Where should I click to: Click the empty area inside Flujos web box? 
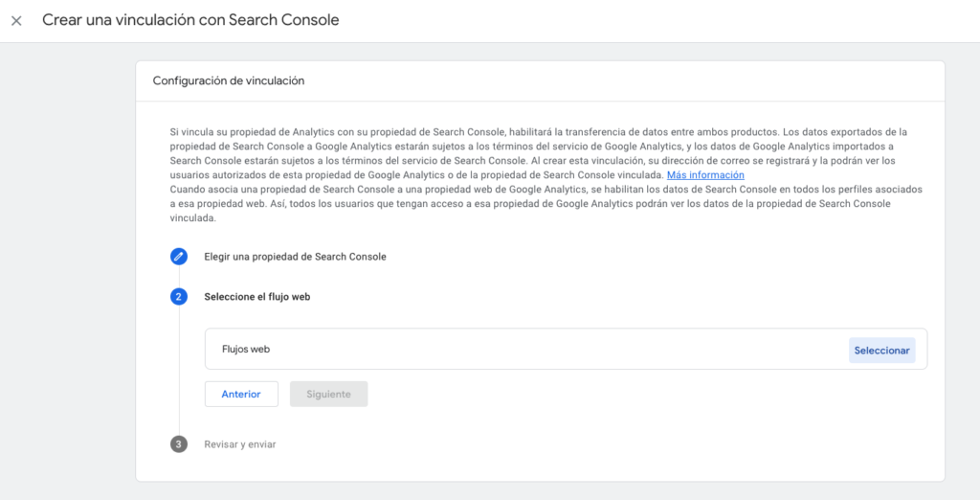[556, 350]
